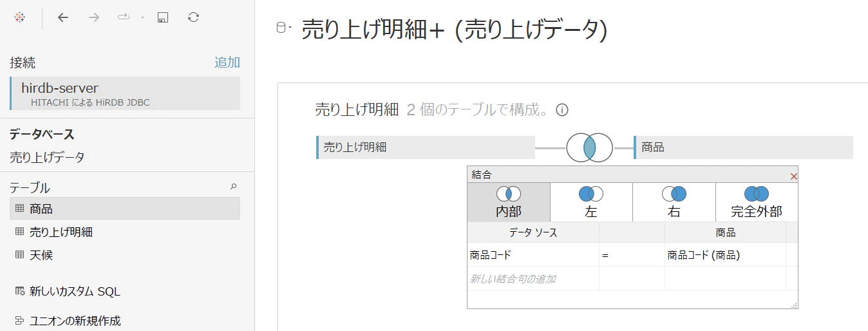
Task: Close the 結合 join dialog
Action: pyautogui.click(x=793, y=176)
